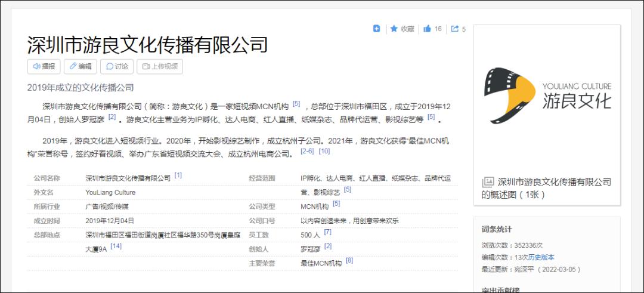Click the 播报 read-aloud button

tap(44, 67)
